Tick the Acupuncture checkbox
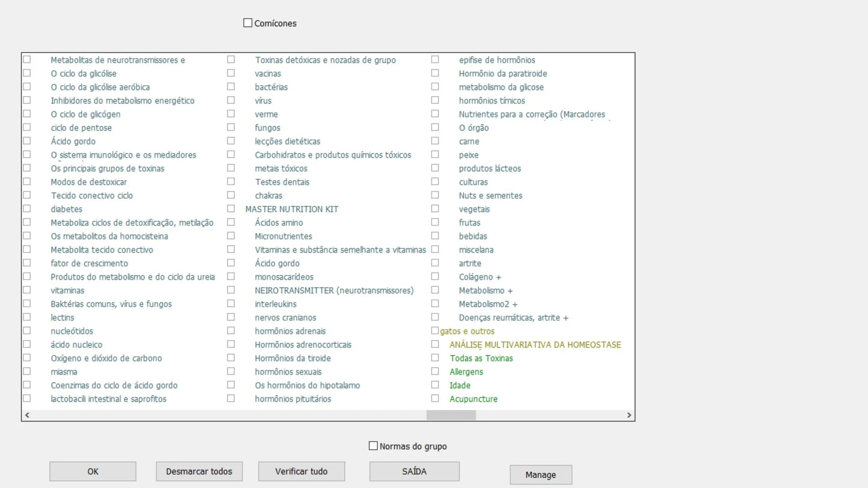The image size is (868, 488). (x=435, y=399)
